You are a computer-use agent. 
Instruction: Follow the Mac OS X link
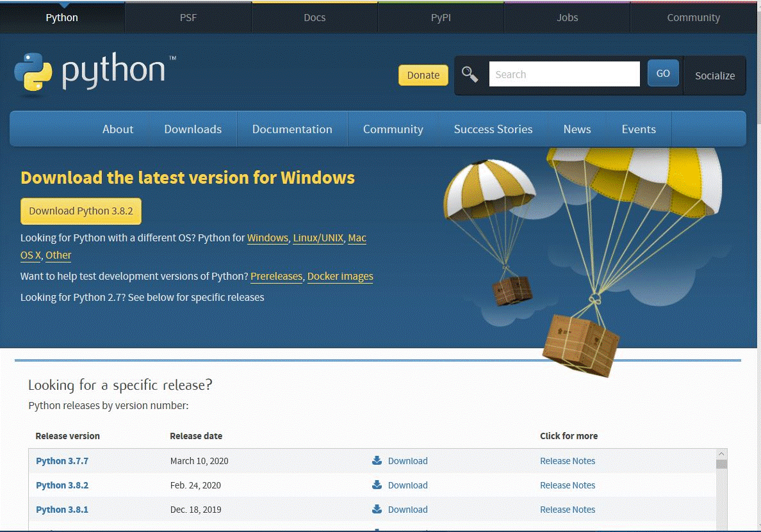[357, 238]
